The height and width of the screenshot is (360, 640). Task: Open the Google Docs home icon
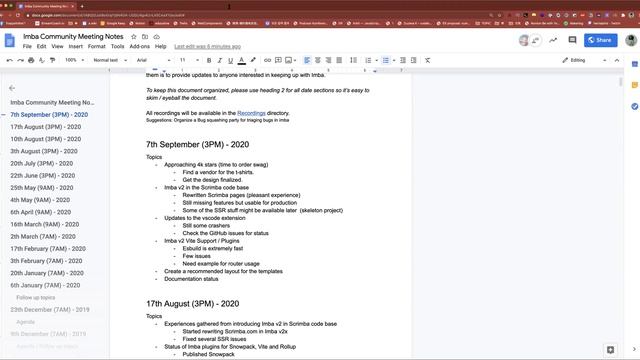pyautogui.click(x=10, y=40)
